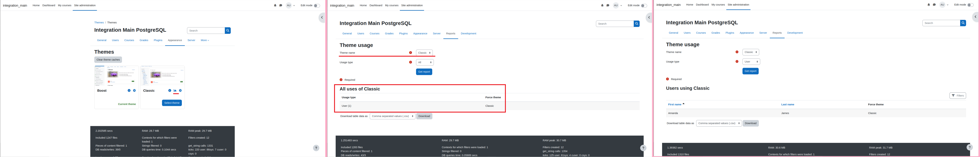Open messaging chat icon on Themes page
This screenshot has width=980, height=157.
click(281, 5)
